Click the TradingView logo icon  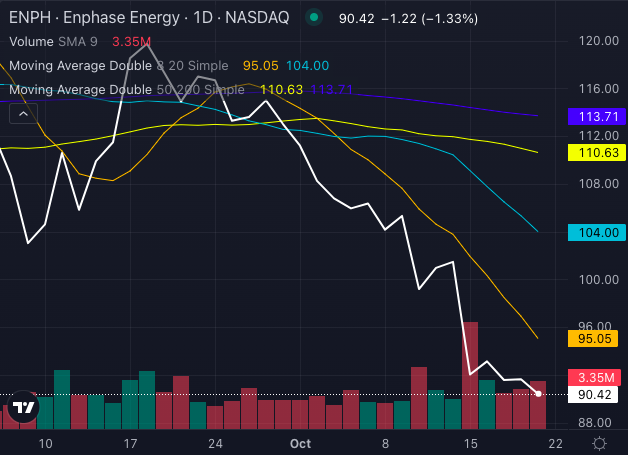click(23, 407)
